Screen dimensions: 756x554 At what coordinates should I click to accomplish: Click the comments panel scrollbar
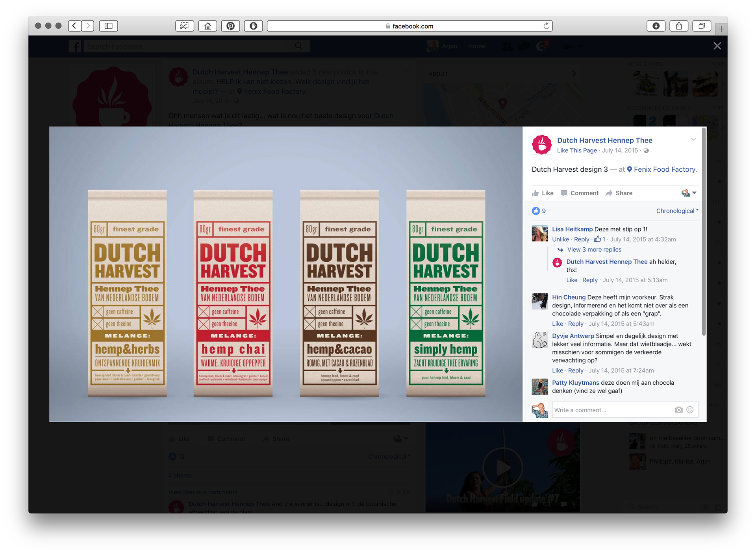tap(704, 232)
